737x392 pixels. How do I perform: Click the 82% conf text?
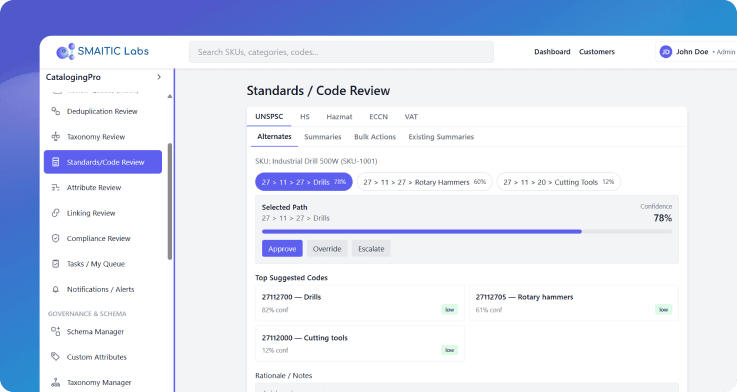tap(275, 310)
